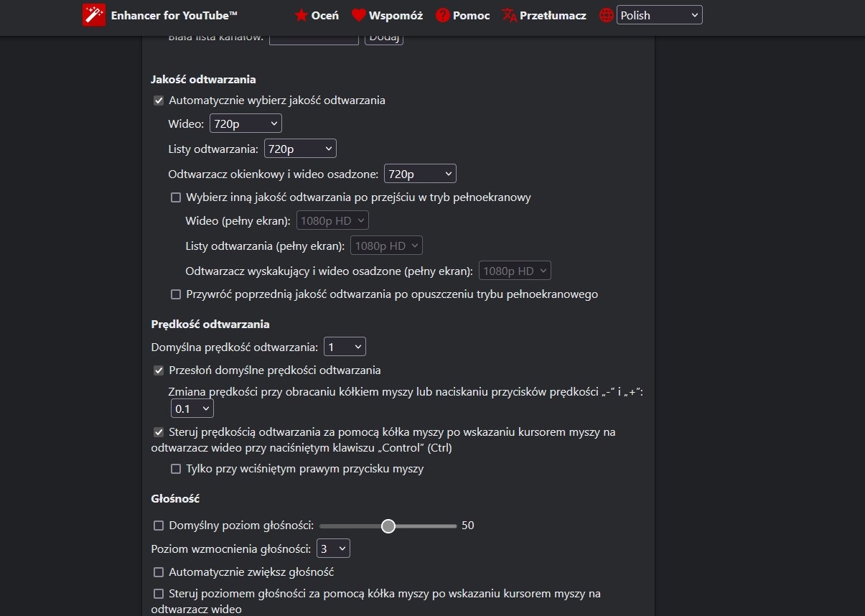The height and width of the screenshot is (616, 865).
Task: Open the Pomoc menu item
Action: coord(470,14)
